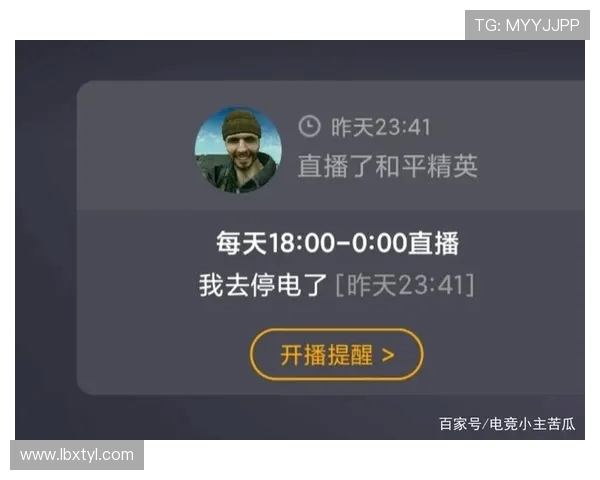
Task: Click the 开播提醒 reminder button
Action: point(336,354)
